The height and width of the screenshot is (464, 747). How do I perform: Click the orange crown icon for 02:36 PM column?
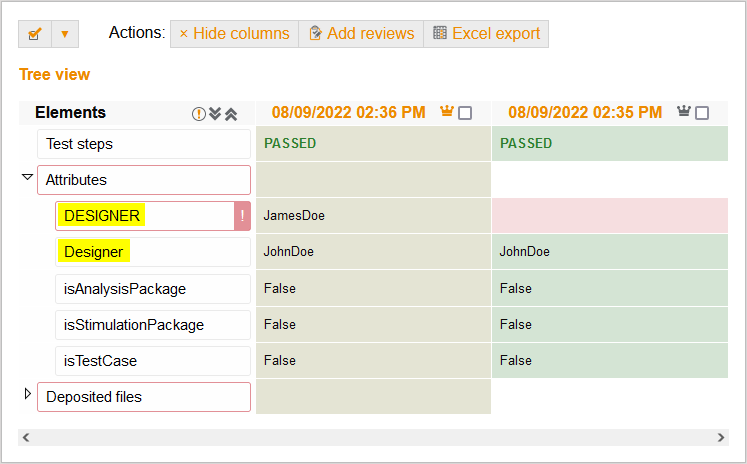tap(447, 112)
